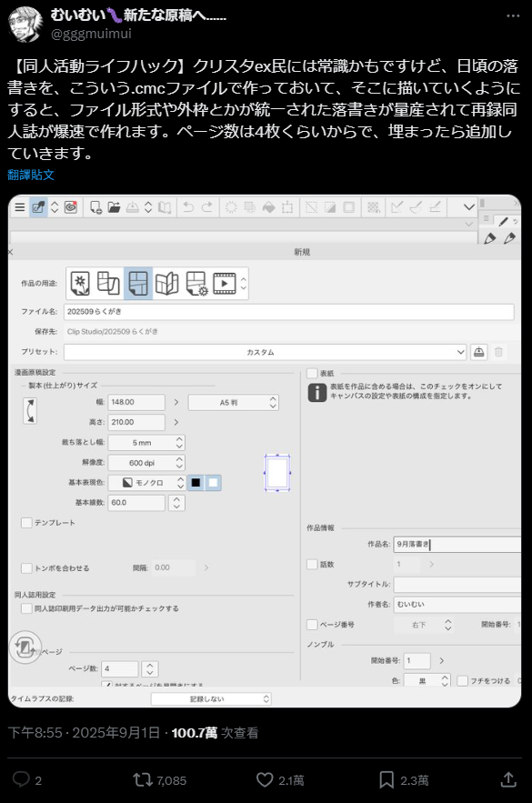Click the ファイル名 input field
Screen dimensions: 532x803
click(x=289, y=311)
